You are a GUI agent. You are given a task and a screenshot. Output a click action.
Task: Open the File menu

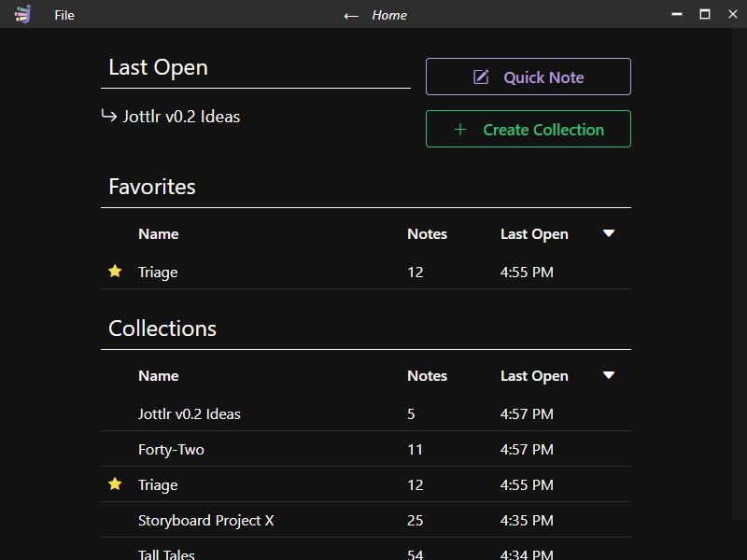coord(63,15)
